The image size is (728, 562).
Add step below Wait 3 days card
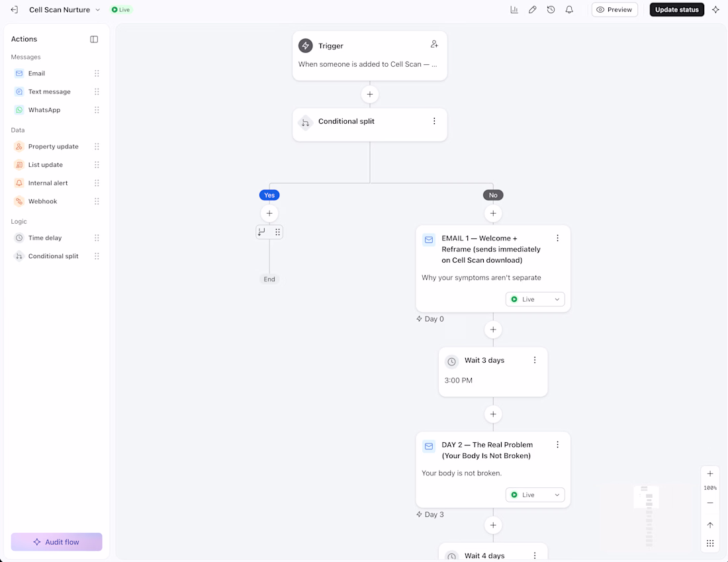pyautogui.click(x=493, y=414)
